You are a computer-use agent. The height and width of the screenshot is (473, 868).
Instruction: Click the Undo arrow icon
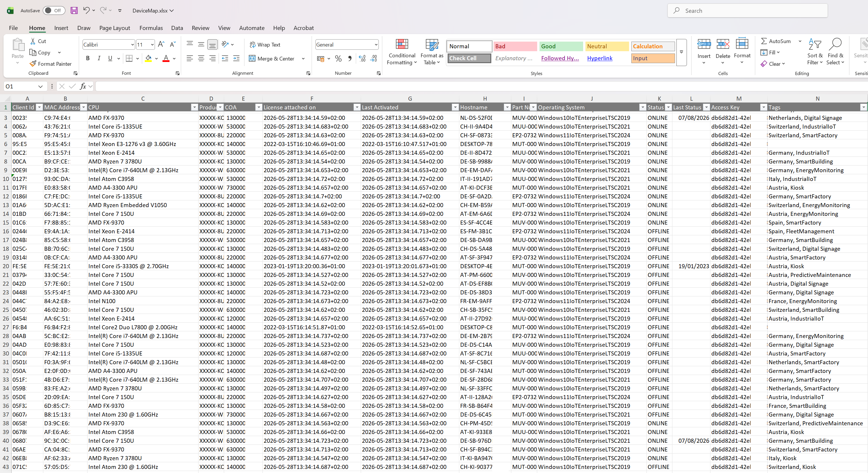click(86, 10)
